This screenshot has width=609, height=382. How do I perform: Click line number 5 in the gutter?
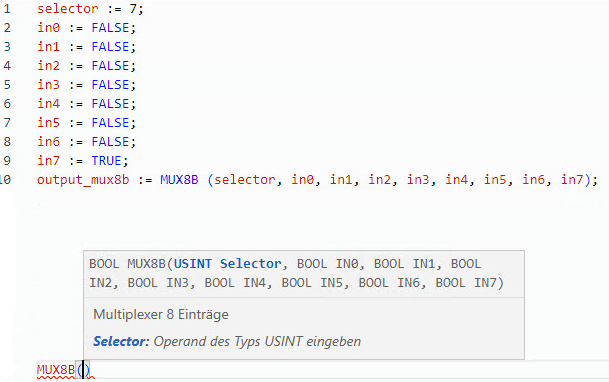7,85
